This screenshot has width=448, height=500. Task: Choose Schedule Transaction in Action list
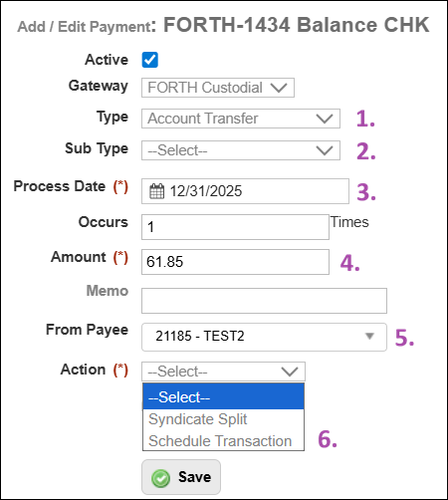point(223,441)
